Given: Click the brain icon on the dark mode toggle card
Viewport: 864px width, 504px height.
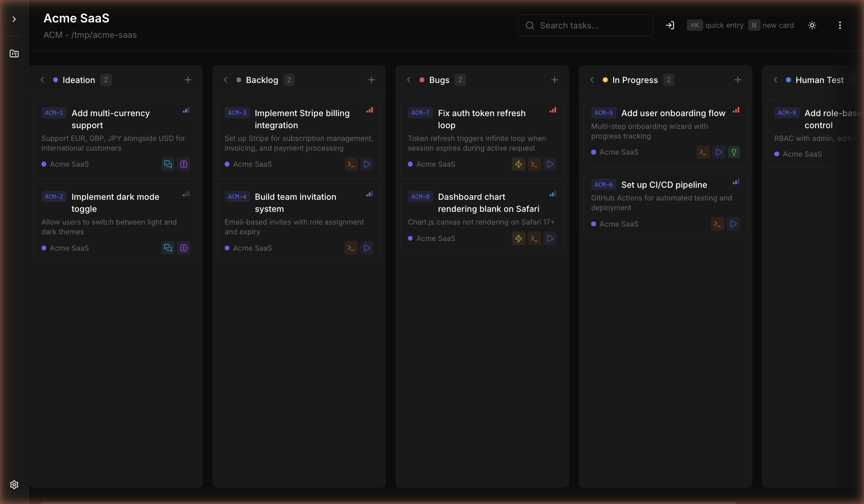Looking at the screenshot, I should (x=184, y=248).
